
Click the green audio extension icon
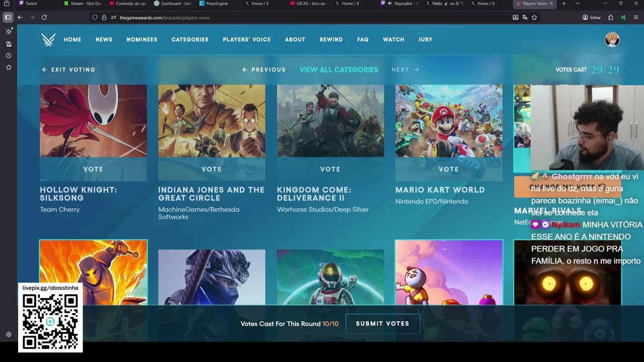[623, 18]
